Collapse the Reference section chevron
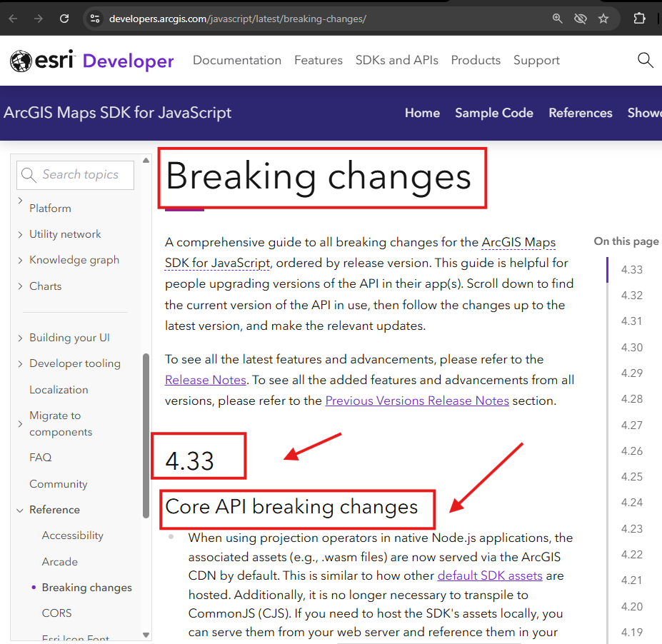This screenshot has height=644, width=662. pyautogui.click(x=20, y=510)
